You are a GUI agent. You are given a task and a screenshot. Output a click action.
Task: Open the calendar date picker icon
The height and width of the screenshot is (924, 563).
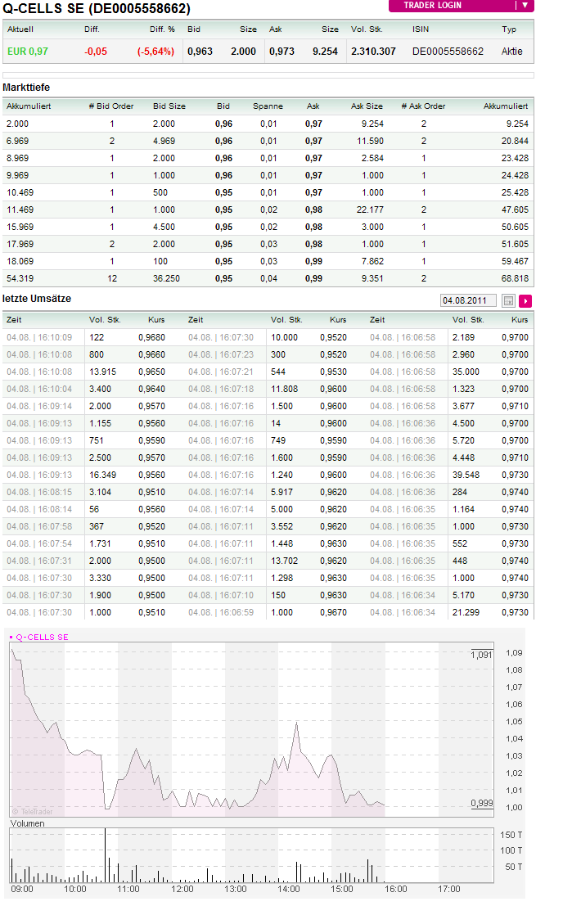point(508,301)
